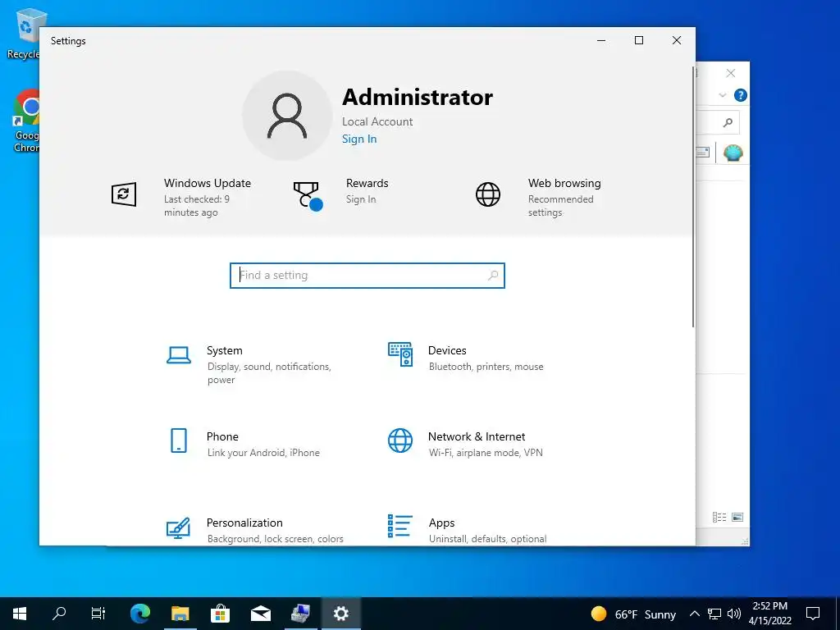This screenshot has width=840, height=630.
Task: Click the Network & Internet title
Action: point(477,436)
